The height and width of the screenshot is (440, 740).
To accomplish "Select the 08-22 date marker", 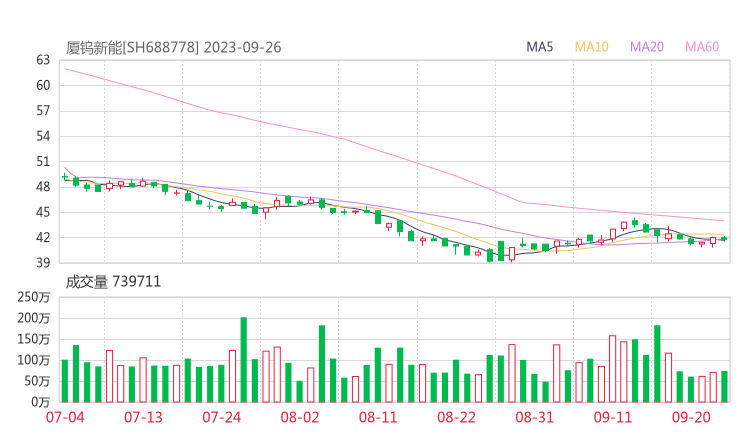I will [x=456, y=416].
